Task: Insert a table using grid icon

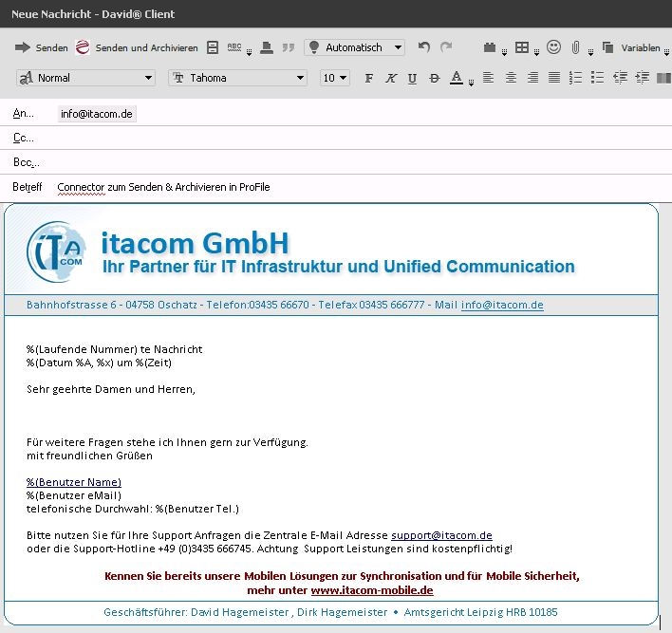Action: (522, 47)
